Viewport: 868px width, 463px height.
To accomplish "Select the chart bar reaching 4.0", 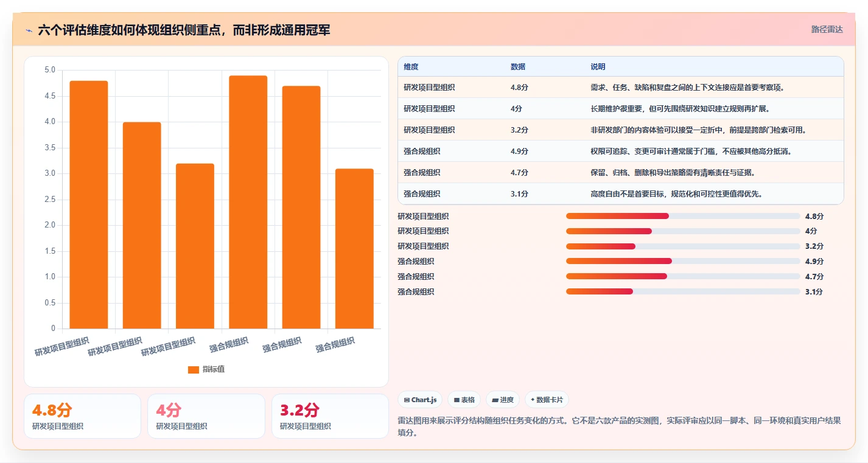I will tap(142, 225).
